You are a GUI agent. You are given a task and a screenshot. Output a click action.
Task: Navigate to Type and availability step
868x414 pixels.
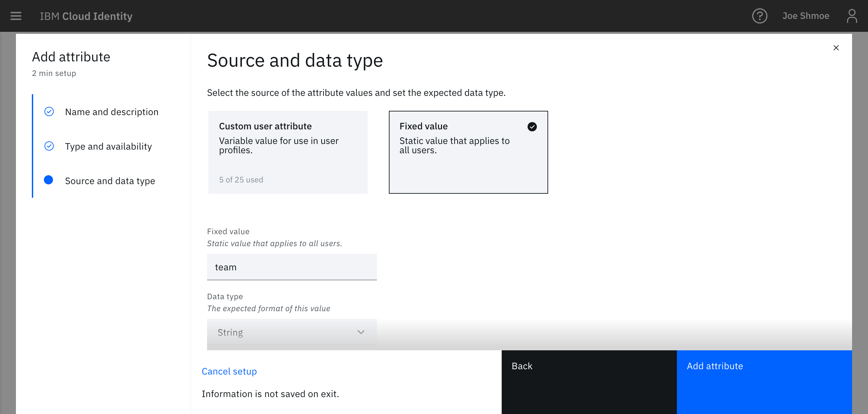point(109,146)
